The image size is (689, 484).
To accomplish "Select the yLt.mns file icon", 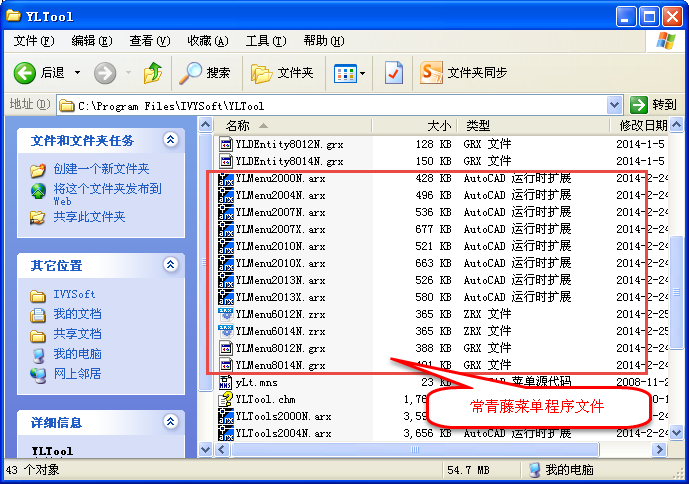I will (x=225, y=382).
